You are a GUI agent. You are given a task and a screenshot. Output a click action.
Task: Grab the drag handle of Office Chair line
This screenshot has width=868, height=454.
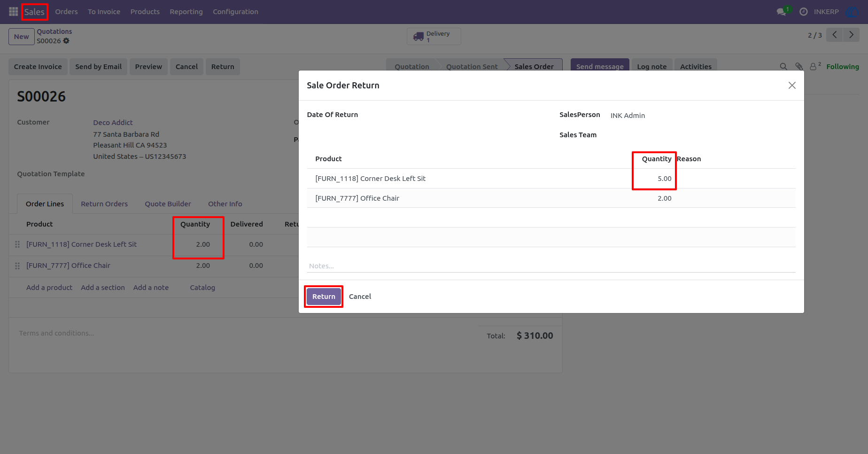pos(17,266)
